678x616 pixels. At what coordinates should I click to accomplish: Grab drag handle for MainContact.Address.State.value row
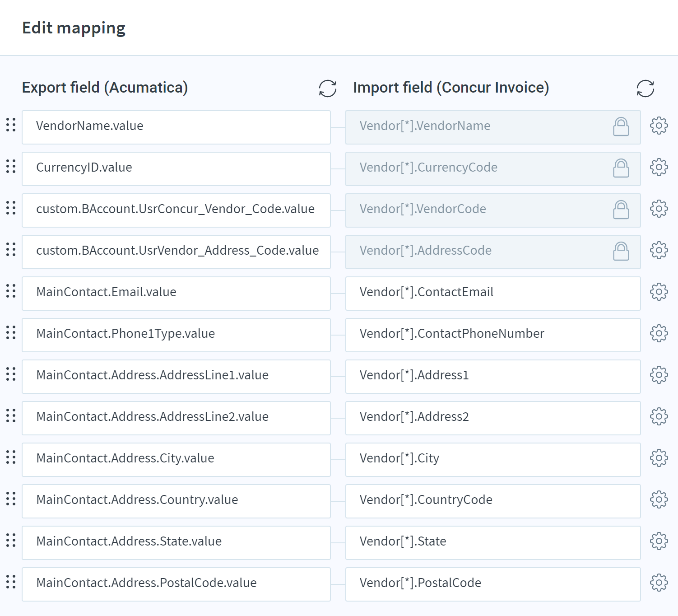[x=11, y=540]
